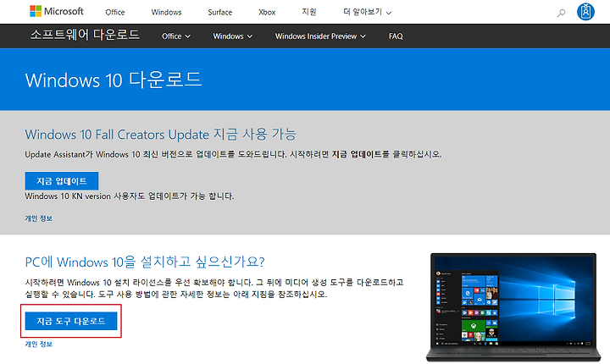Click the Windows 10 Fall Creators Update heading
This screenshot has width=610, height=364.
(161, 135)
